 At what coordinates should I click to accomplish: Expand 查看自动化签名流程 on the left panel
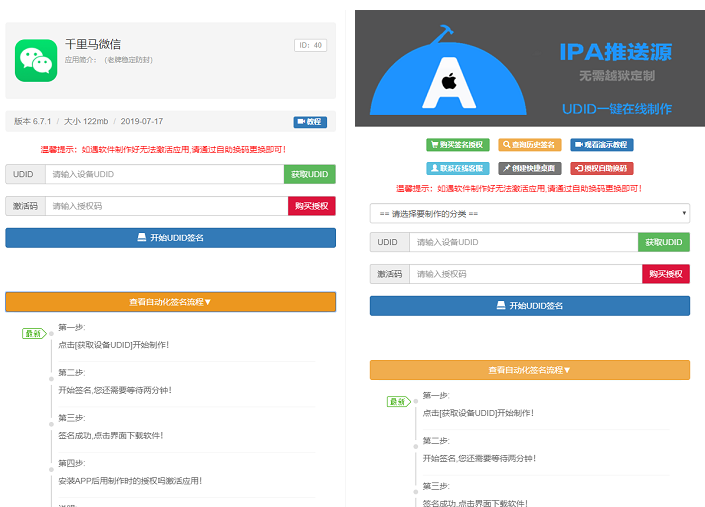[170, 301]
